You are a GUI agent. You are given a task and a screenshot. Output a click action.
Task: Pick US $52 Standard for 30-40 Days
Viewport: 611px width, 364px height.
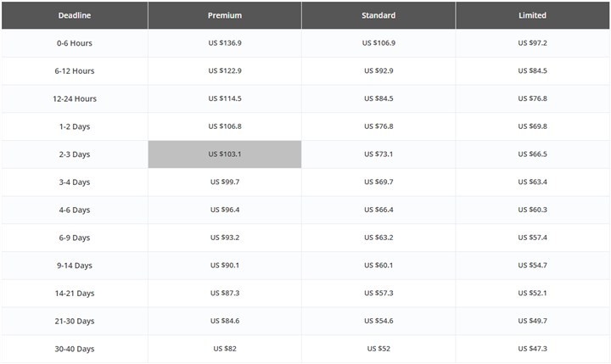[x=378, y=349]
